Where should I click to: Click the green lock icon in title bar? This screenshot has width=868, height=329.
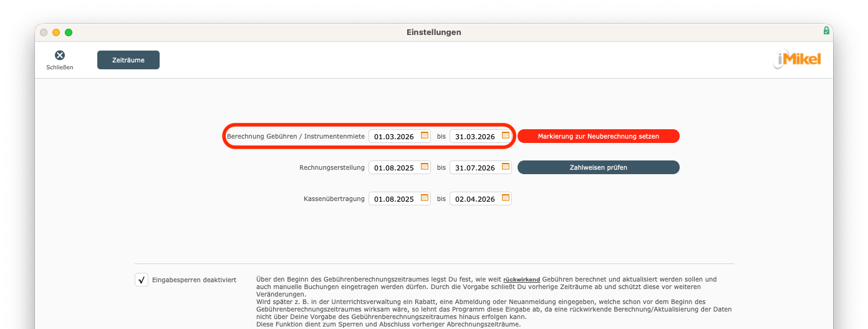click(x=826, y=30)
